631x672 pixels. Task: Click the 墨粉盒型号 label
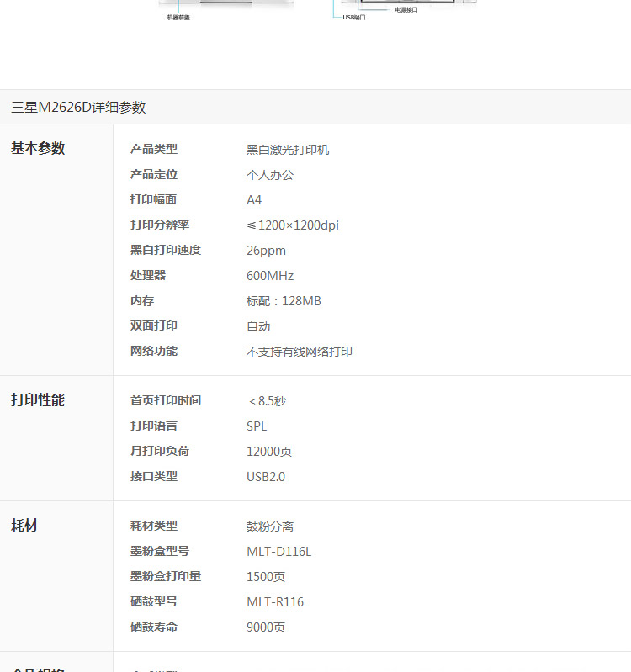(160, 551)
